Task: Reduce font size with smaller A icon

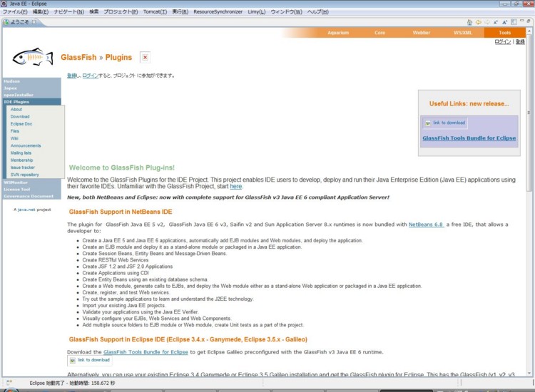Action: pos(496,22)
